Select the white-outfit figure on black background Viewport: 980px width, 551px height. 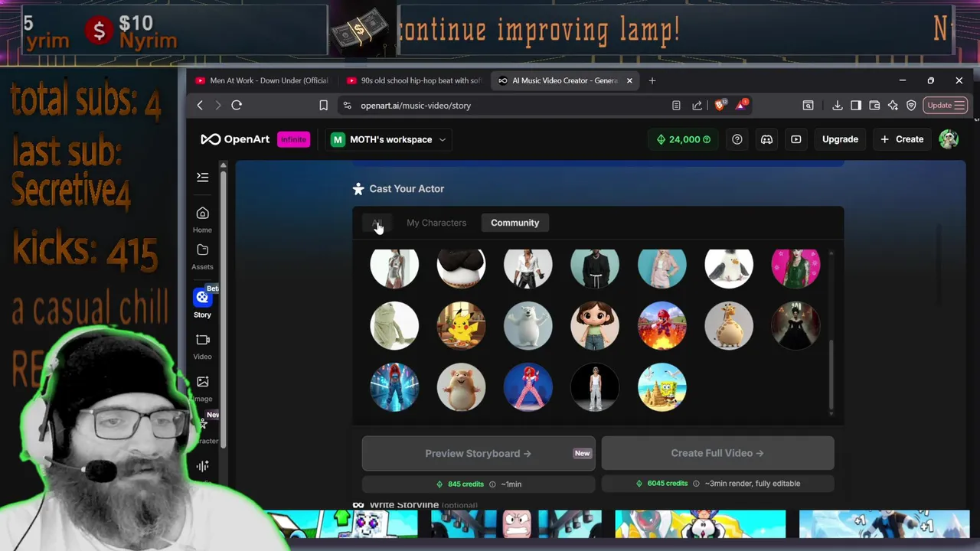pos(595,386)
